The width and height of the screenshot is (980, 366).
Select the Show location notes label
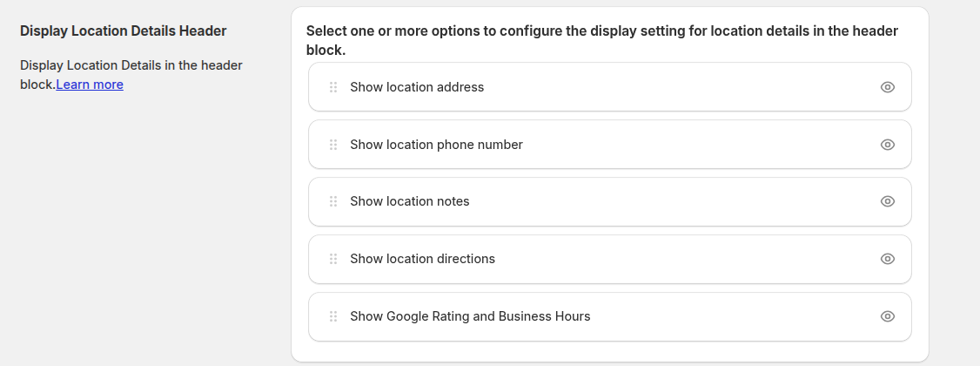(409, 201)
